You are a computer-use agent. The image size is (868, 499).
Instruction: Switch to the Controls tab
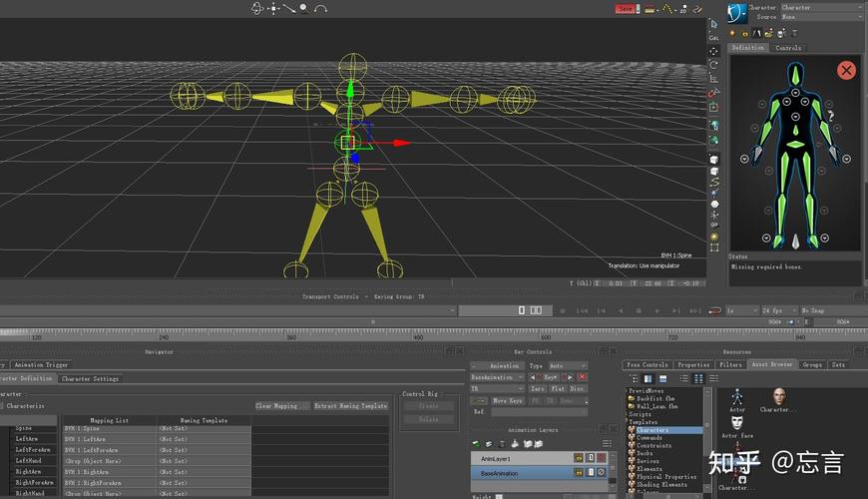point(788,48)
